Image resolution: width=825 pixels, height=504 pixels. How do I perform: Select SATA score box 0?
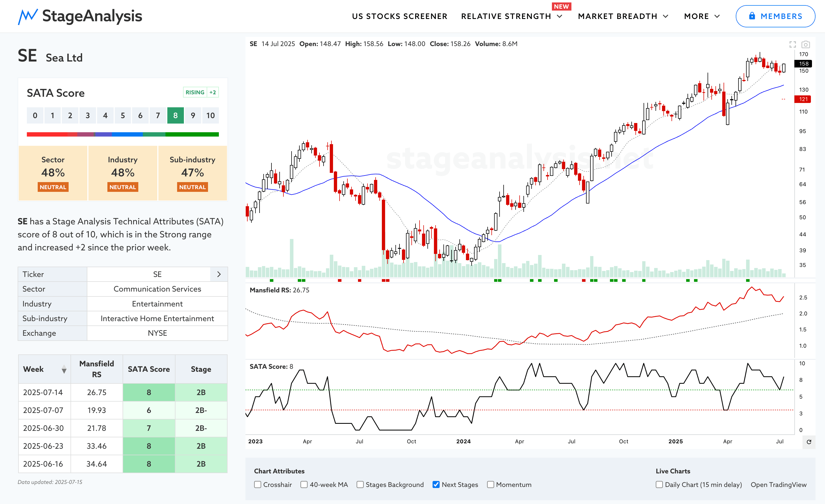[x=35, y=115]
